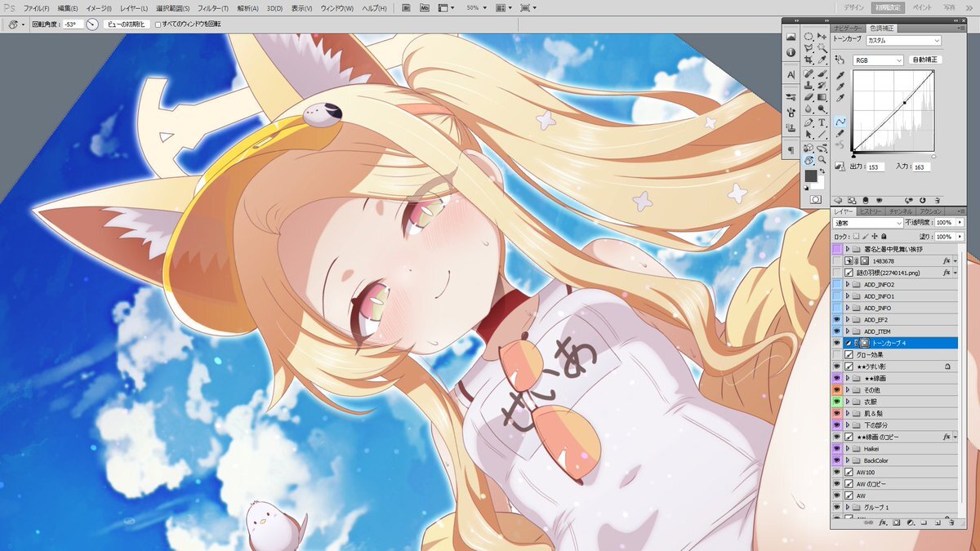Select the Healing Brush tool
Screen dimensions: 980x551
pos(808,73)
